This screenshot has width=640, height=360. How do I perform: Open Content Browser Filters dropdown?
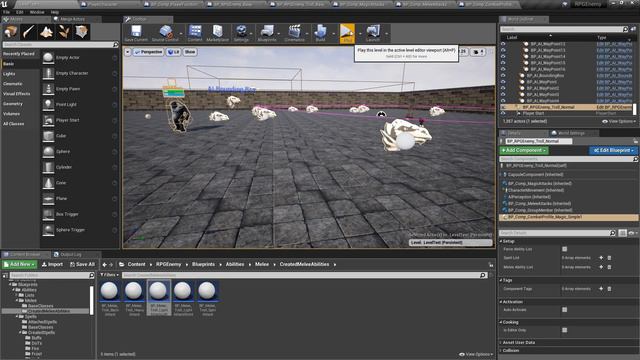(x=109, y=276)
